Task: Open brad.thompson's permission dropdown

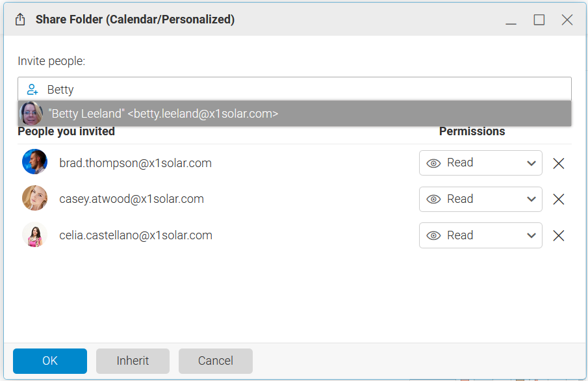Action: 531,163
